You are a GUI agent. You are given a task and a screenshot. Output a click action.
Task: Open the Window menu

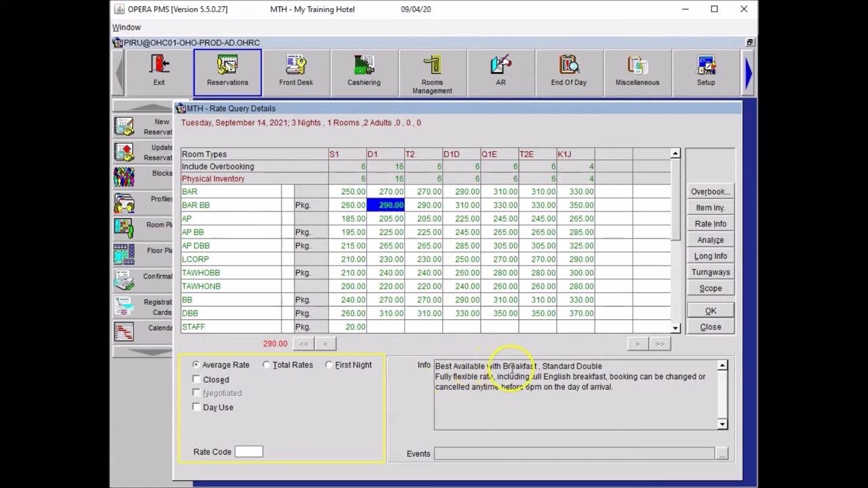click(x=127, y=27)
